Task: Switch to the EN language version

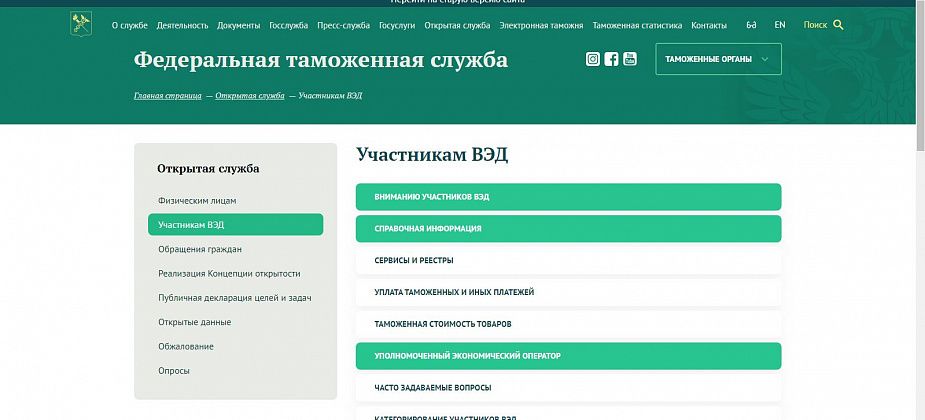Action: [x=780, y=25]
